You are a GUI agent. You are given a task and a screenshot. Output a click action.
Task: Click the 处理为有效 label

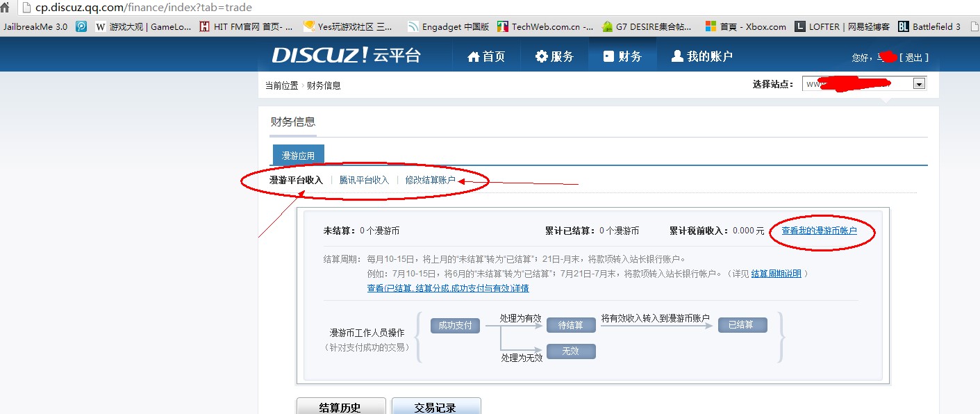coord(521,318)
